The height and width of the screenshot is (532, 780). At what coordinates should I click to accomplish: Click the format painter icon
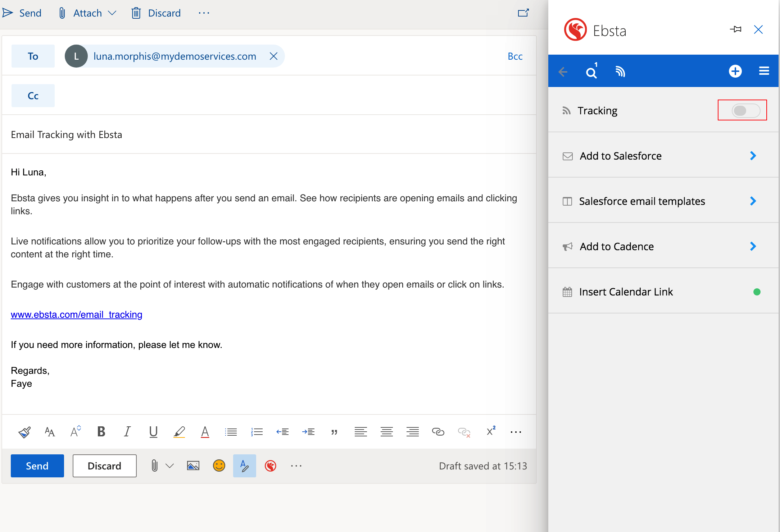coord(24,432)
